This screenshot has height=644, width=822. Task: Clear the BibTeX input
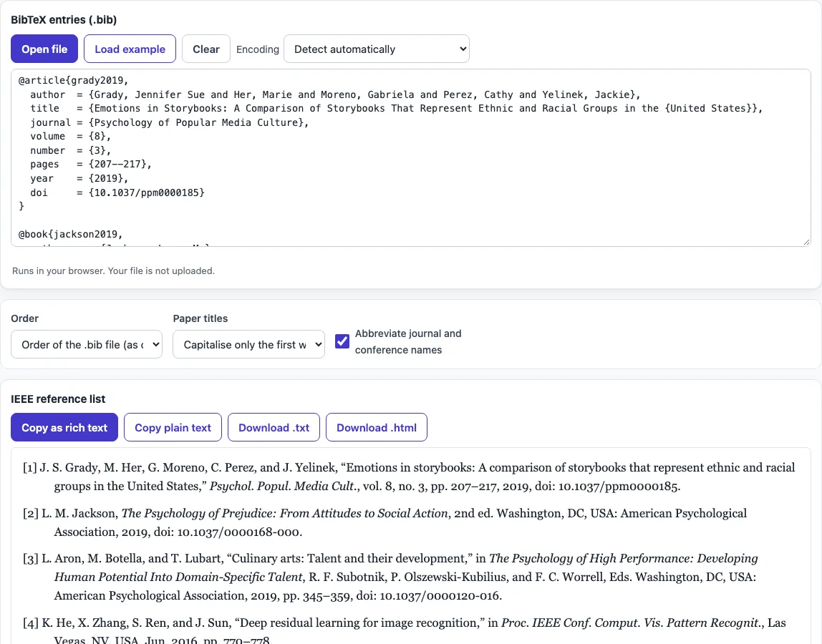206,49
